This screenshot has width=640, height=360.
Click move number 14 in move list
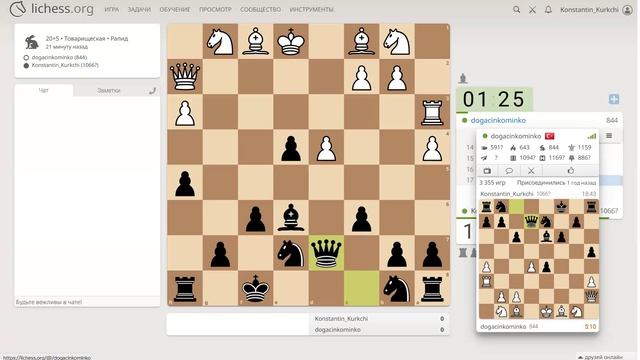click(x=470, y=147)
